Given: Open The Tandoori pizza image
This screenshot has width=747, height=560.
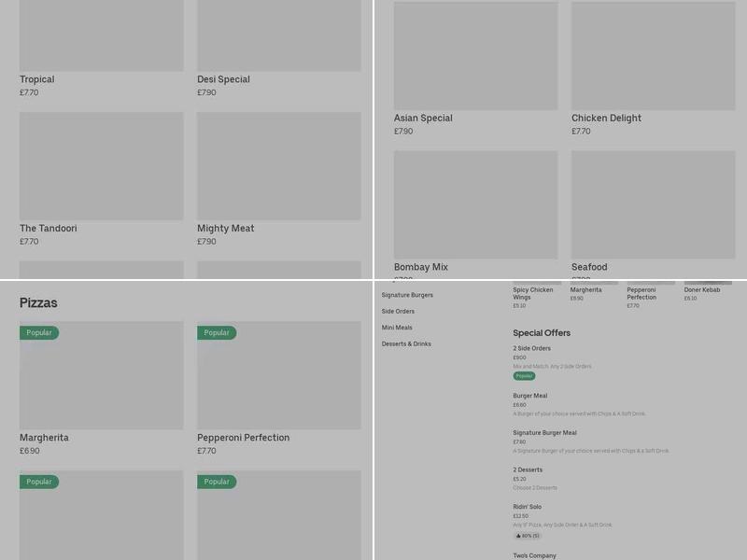Looking at the screenshot, I should tap(101, 166).
